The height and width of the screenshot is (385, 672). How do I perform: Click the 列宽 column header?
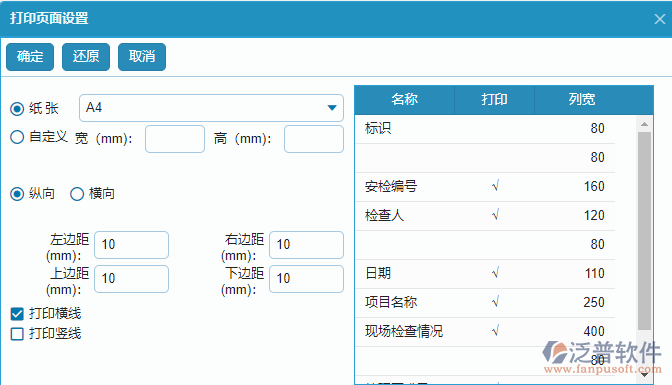[582, 99]
